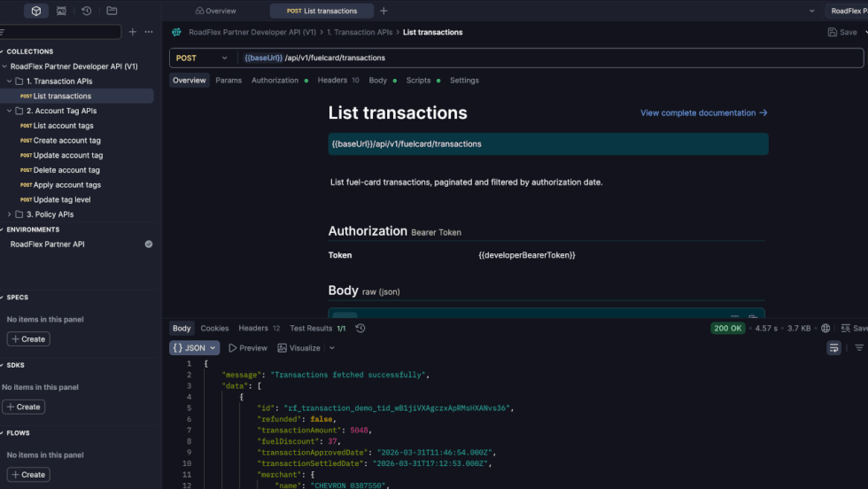Open the tabs list chevron at top right

[x=811, y=12]
